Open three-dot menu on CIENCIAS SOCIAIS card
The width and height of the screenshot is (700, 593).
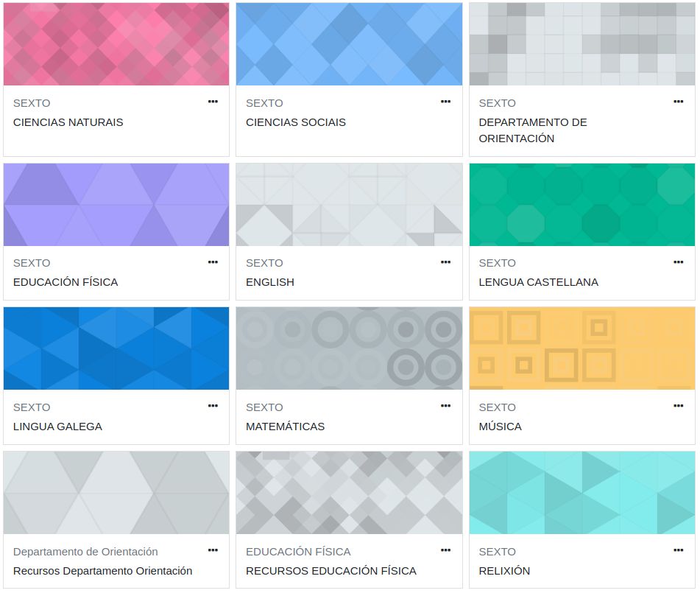click(445, 102)
